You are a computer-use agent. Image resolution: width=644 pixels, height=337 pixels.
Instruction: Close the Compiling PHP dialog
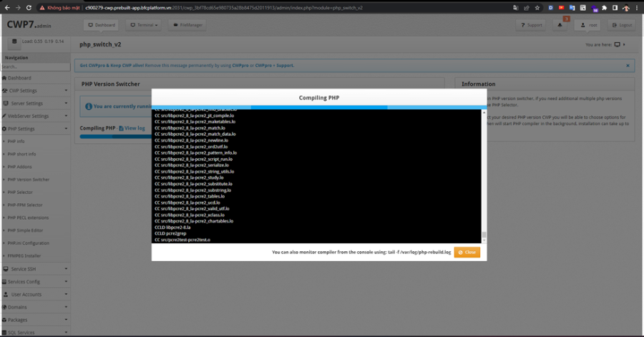(x=467, y=252)
